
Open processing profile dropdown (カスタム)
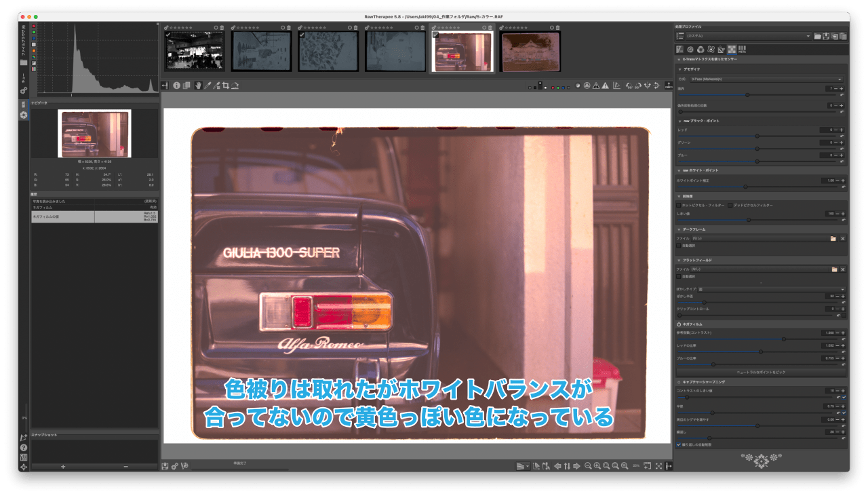click(749, 36)
